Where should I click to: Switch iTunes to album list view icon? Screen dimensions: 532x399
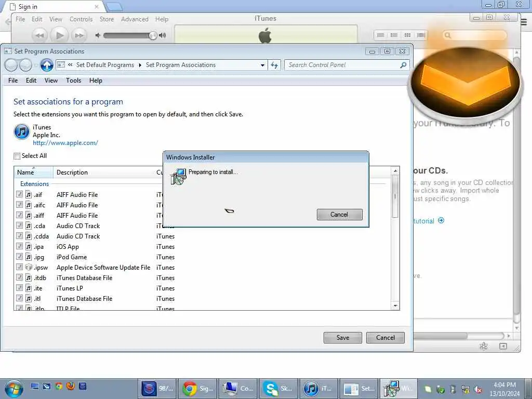coord(394,35)
